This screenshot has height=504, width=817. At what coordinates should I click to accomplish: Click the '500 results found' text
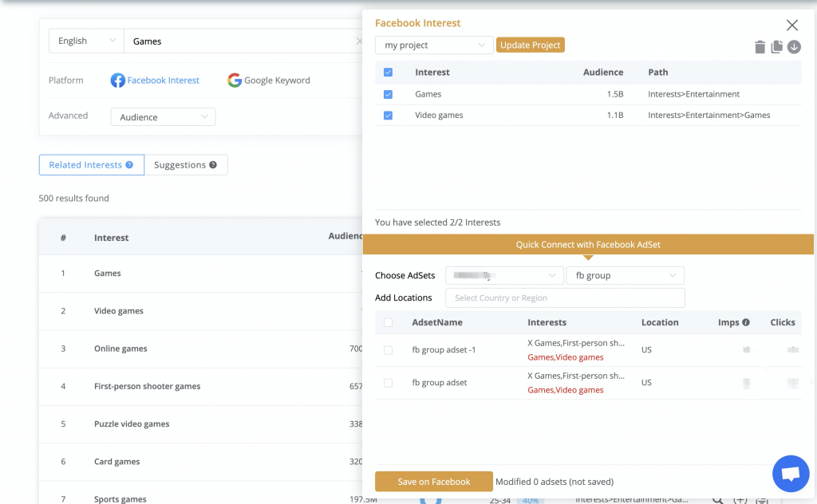point(74,199)
